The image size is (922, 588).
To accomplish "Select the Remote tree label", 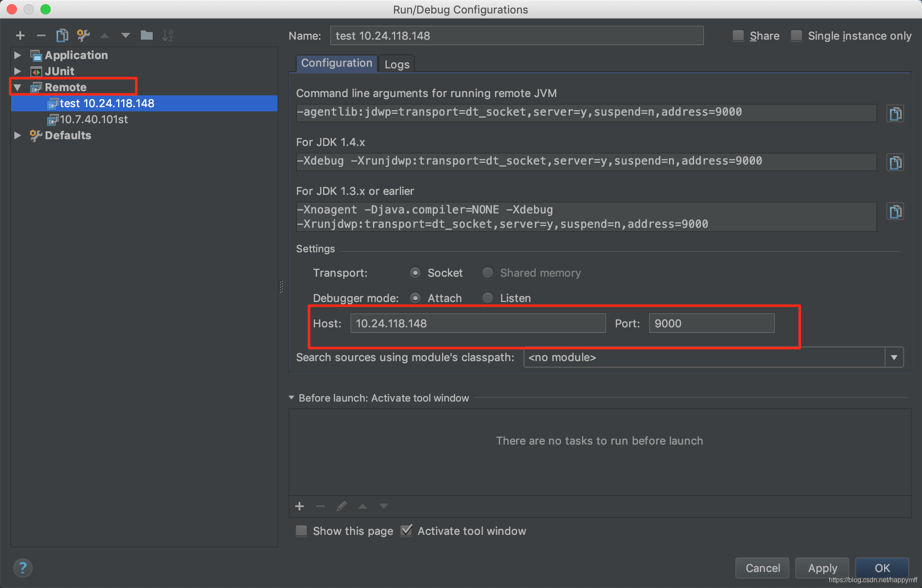I will coord(66,87).
